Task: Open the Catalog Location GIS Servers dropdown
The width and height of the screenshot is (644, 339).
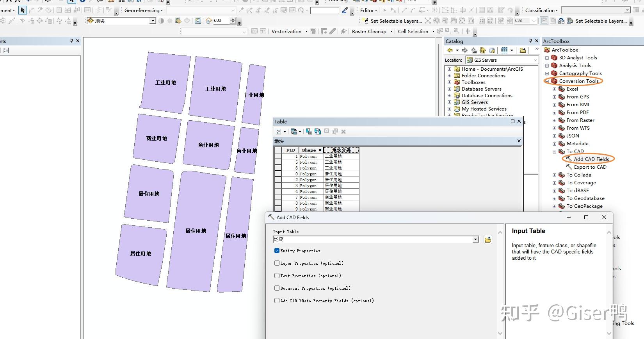Action: click(535, 60)
